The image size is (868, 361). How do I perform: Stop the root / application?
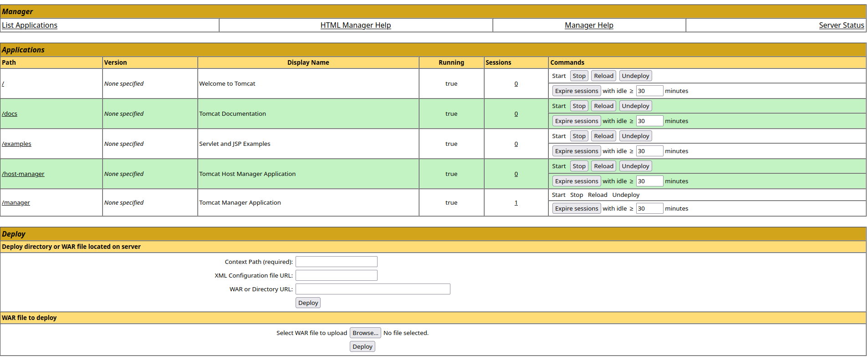pos(579,76)
